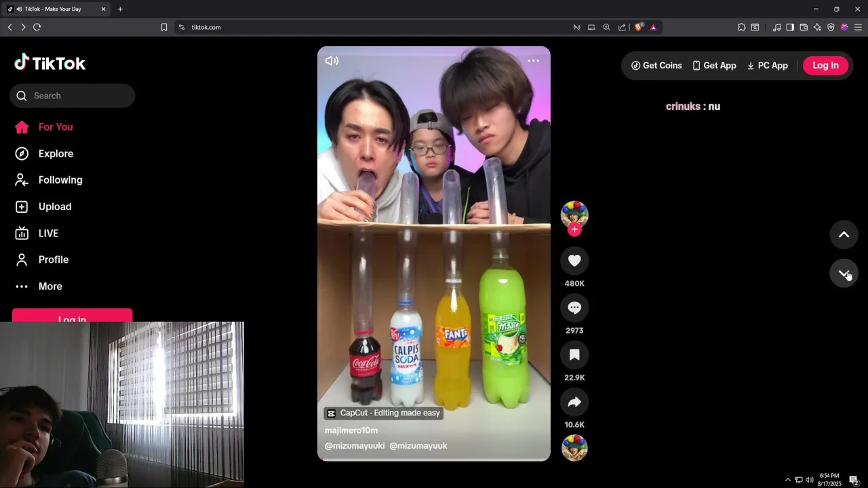The height and width of the screenshot is (488, 868).
Task: Click the cast/media icon in address bar
Action: point(591,27)
